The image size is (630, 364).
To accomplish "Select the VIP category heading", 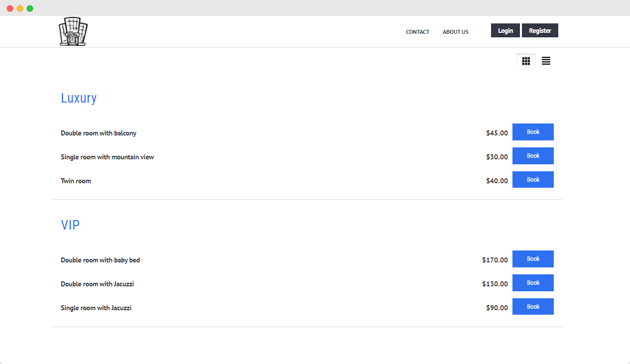I will [x=70, y=225].
